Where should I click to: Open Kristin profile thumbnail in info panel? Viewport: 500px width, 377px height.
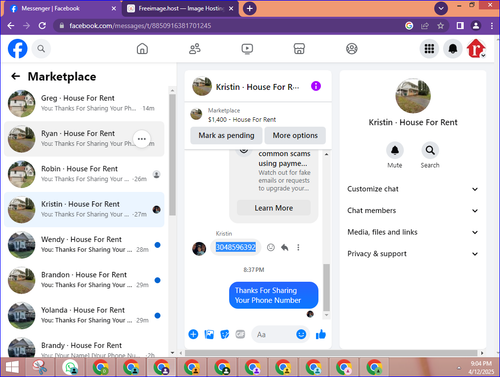413,96
